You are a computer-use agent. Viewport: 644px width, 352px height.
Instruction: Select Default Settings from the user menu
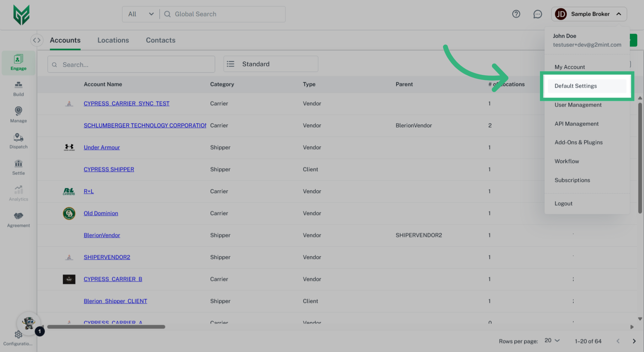tap(576, 86)
